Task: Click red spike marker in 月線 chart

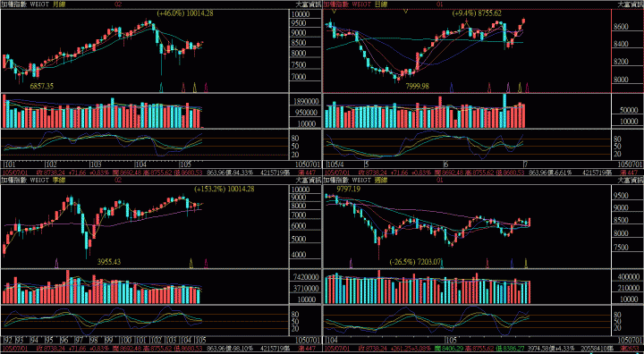Action: [x=183, y=87]
